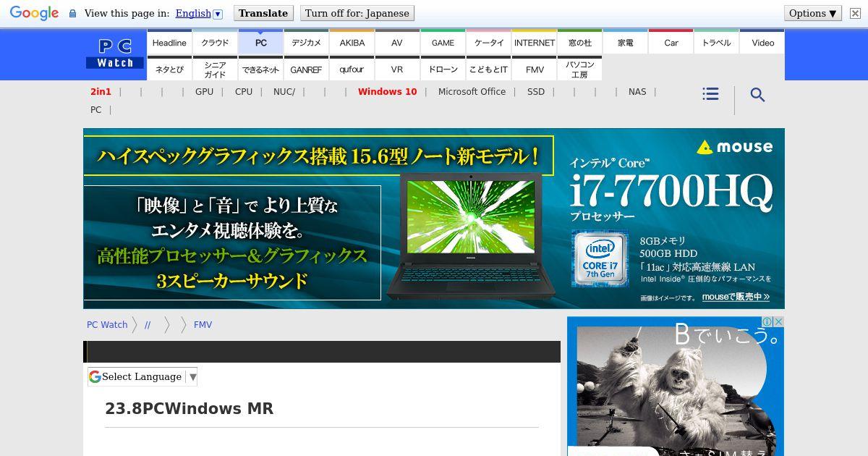The height and width of the screenshot is (456, 868).
Task: Open the GANREF tab
Action: point(306,69)
